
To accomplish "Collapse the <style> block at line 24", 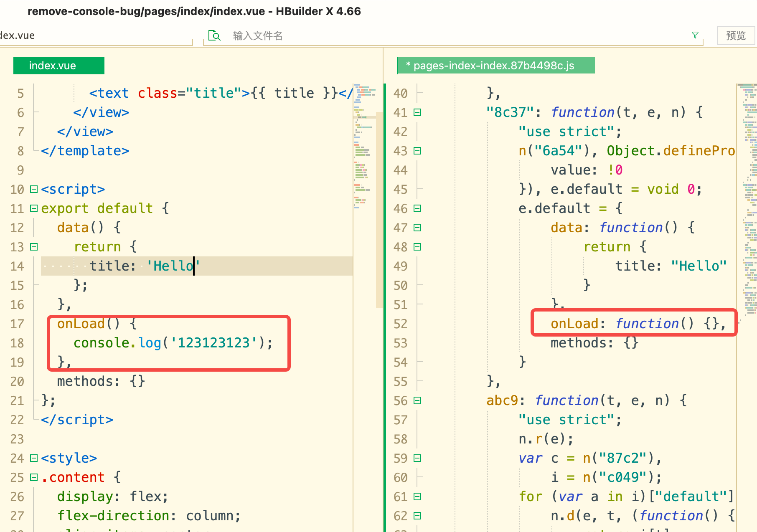I will click(34, 458).
